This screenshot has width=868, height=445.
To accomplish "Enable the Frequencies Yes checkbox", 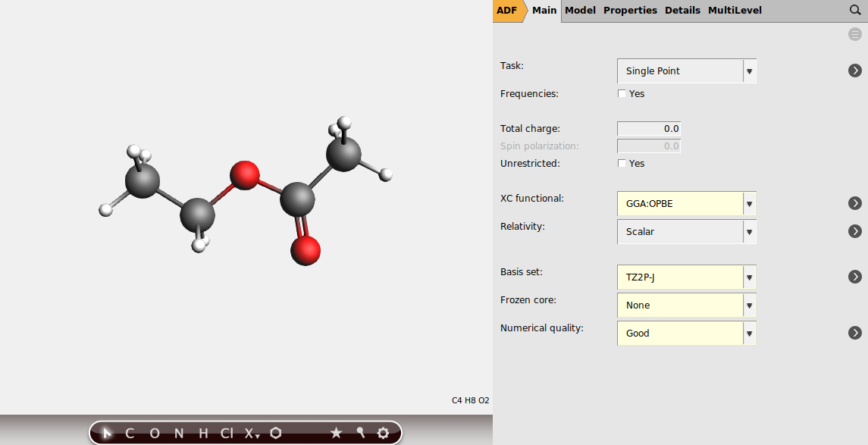I will pyautogui.click(x=622, y=93).
